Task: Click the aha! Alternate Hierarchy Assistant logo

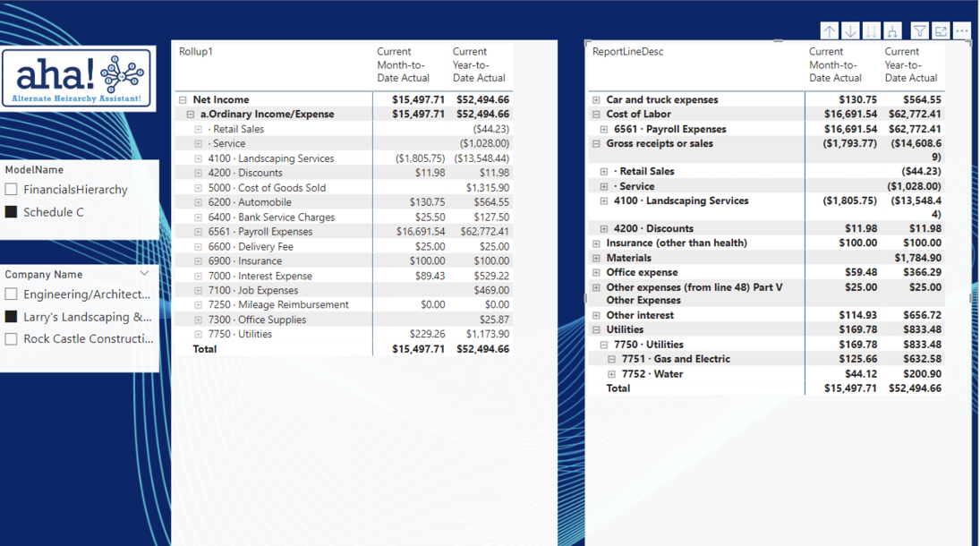Action: click(78, 78)
